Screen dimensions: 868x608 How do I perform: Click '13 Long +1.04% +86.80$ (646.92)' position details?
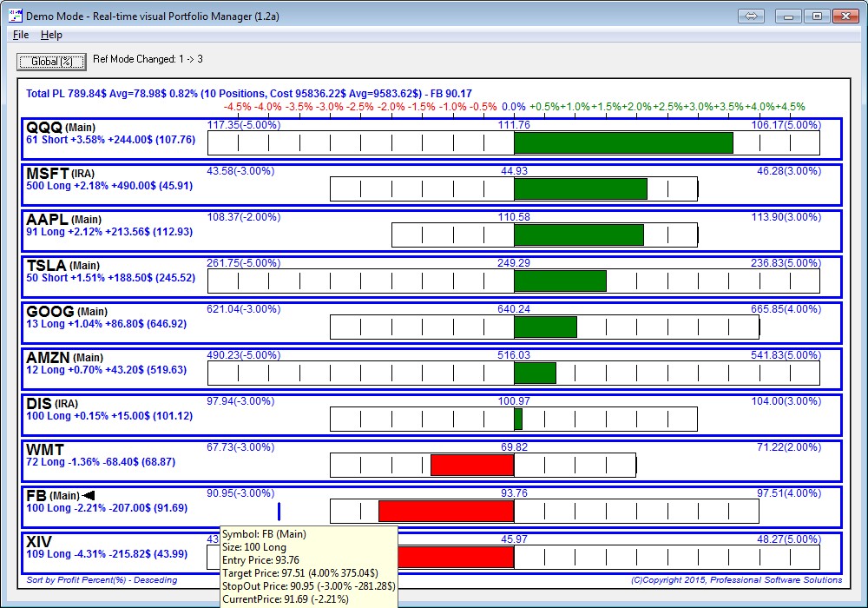click(106, 323)
